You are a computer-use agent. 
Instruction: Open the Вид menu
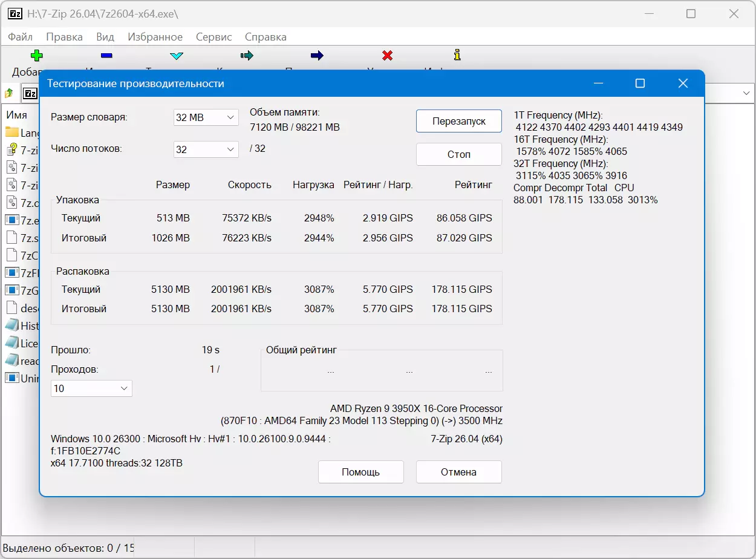(105, 37)
